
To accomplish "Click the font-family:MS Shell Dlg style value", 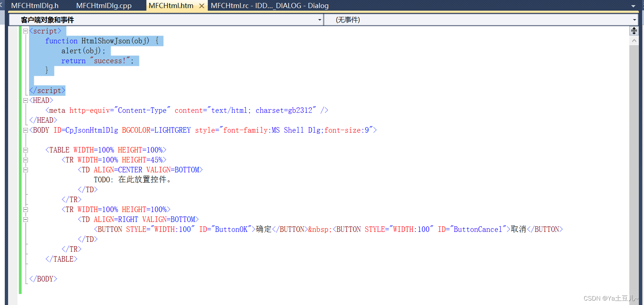I will click(272, 130).
